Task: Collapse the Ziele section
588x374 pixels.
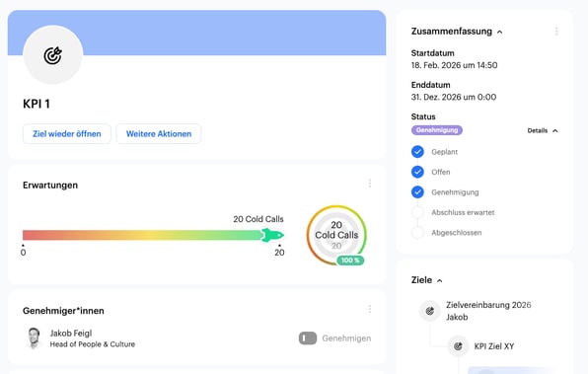Action: (x=440, y=280)
